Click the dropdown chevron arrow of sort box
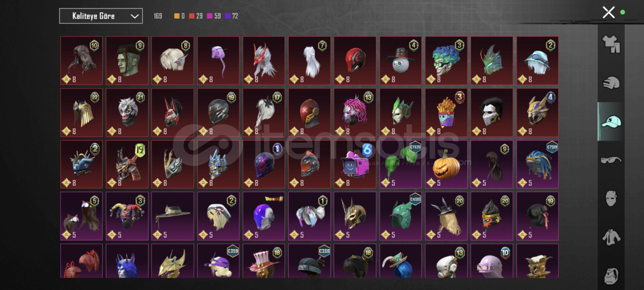 click(135, 16)
